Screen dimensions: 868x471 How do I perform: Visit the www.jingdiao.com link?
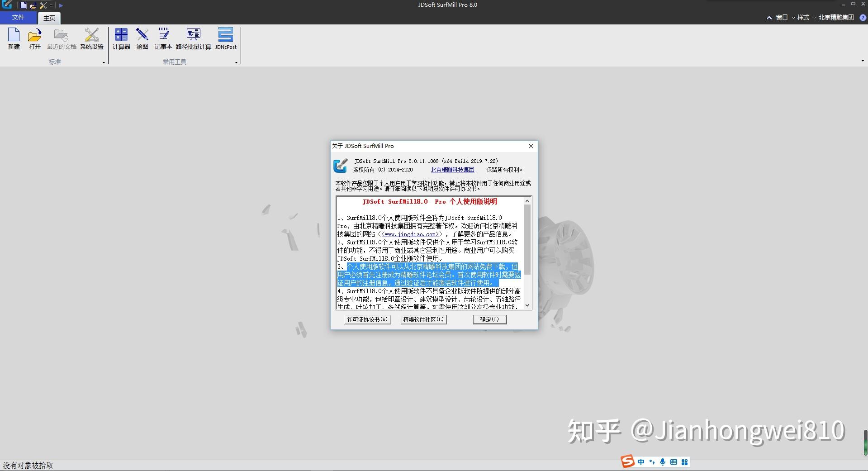click(x=410, y=234)
